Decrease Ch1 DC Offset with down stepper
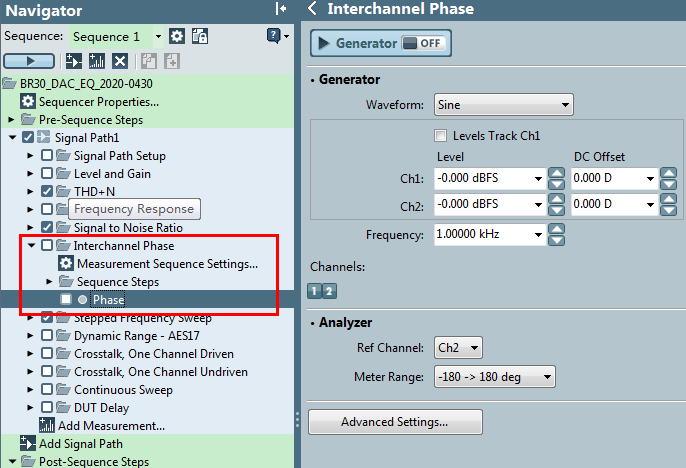 click(668, 184)
